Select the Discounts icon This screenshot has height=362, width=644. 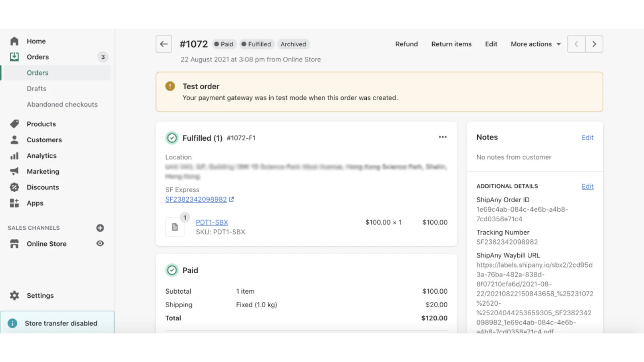point(14,187)
